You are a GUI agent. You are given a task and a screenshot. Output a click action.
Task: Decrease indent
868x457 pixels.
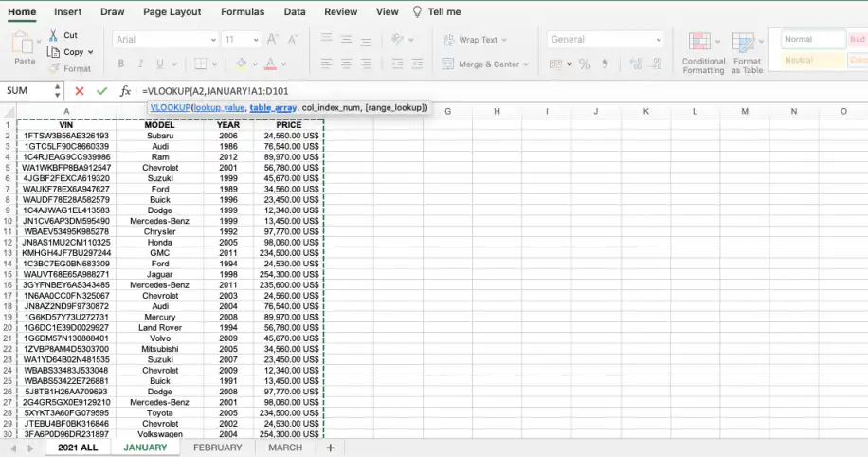point(397,64)
